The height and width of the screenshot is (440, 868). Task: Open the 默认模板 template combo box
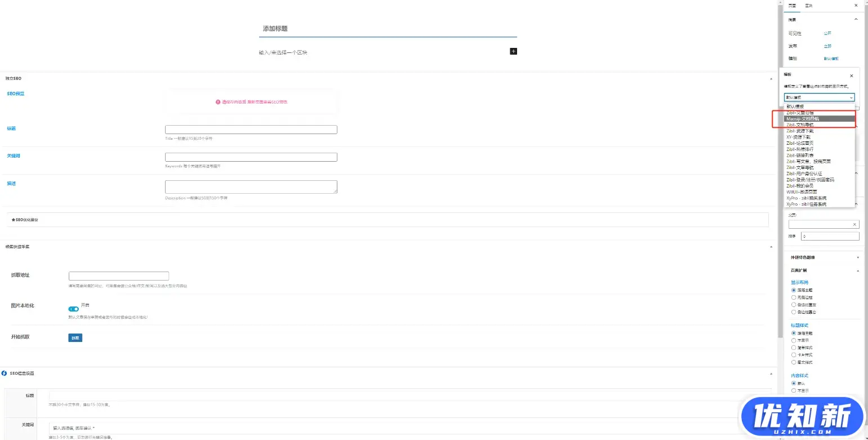819,97
